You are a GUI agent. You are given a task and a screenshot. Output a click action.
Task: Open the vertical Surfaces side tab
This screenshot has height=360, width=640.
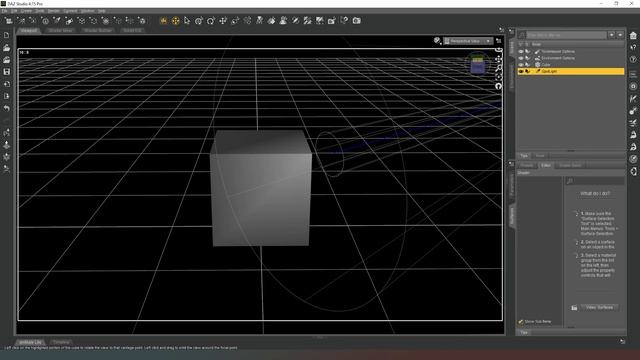click(x=512, y=216)
